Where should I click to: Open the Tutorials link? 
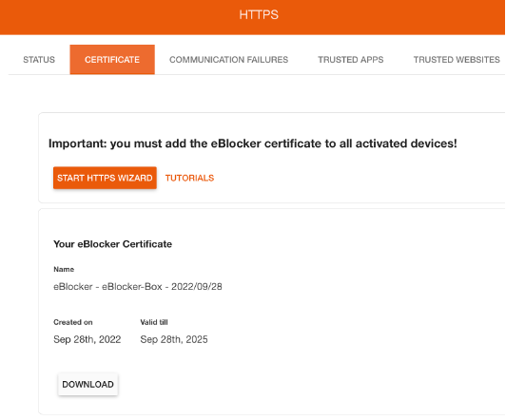(189, 178)
